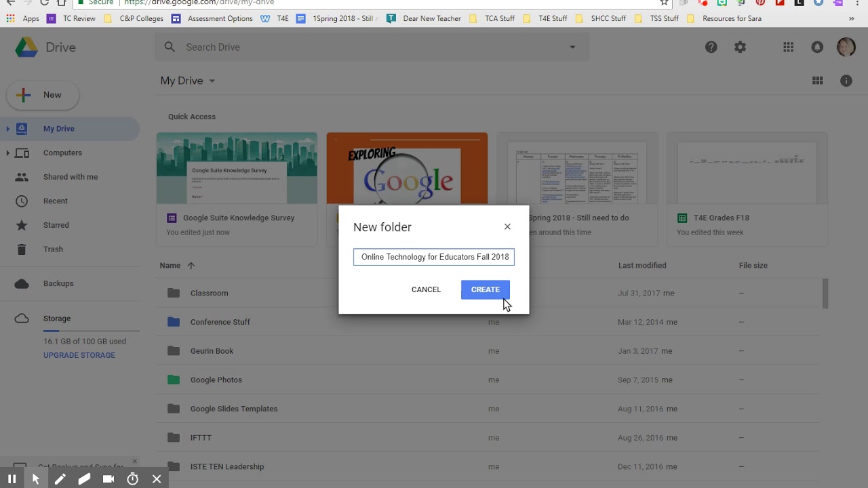
Task: Click the Google Drive logo icon
Action: (x=26, y=47)
